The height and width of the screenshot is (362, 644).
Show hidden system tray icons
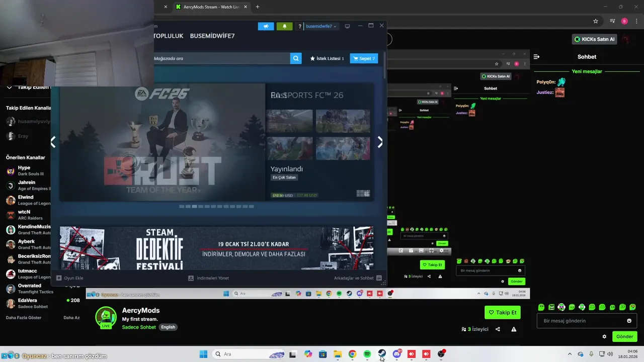point(570,354)
